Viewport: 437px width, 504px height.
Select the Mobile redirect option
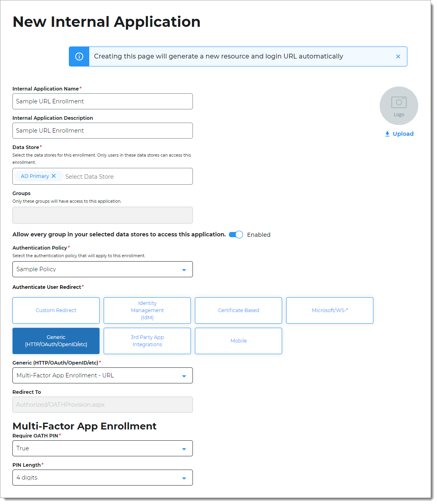tap(238, 341)
